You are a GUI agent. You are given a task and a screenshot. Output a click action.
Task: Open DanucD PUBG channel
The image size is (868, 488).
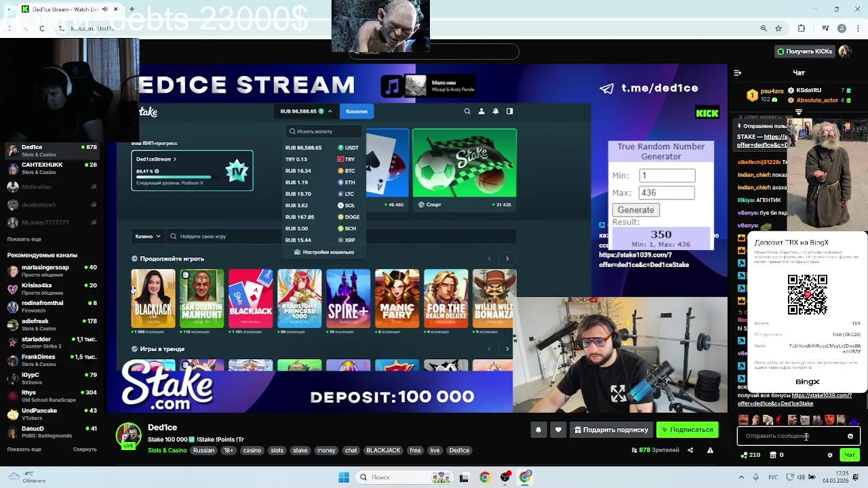point(52,432)
